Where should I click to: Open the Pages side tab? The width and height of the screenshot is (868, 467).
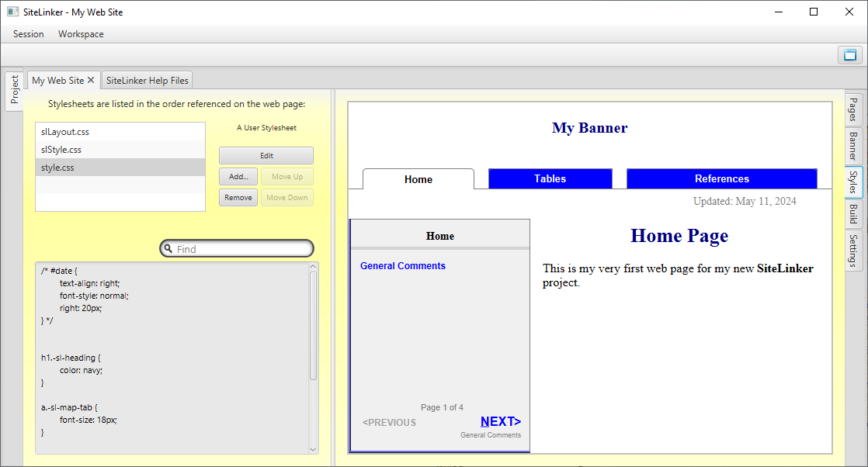click(x=853, y=109)
